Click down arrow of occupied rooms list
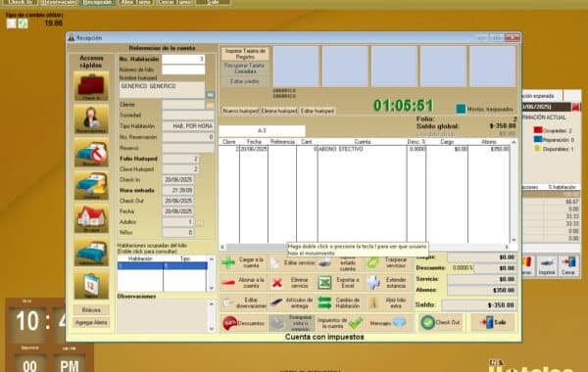This screenshot has width=588, height=372. (x=211, y=288)
